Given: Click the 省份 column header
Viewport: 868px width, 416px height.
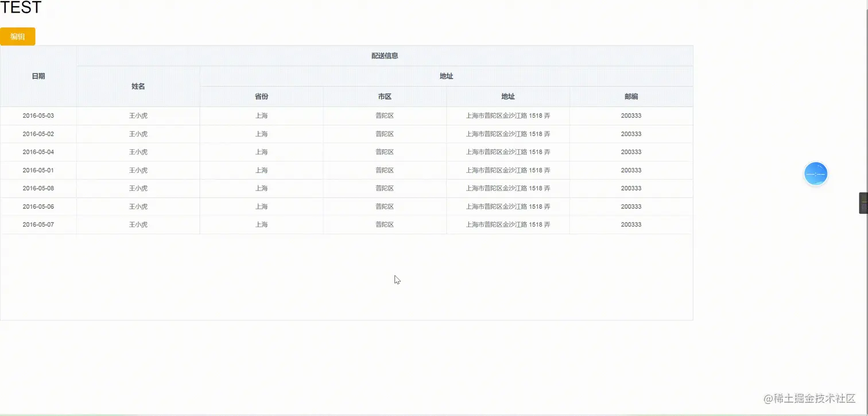Looking at the screenshot, I should pos(261,96).
